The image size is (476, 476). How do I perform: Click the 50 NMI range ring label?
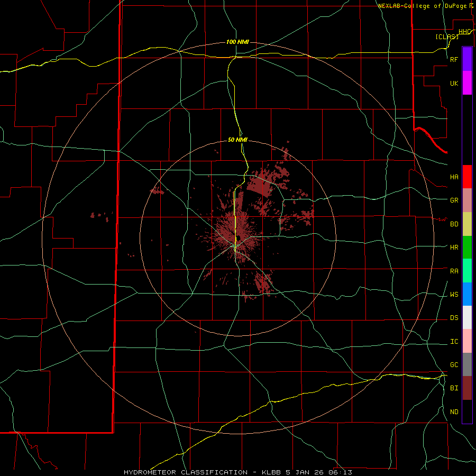point(237,140)
